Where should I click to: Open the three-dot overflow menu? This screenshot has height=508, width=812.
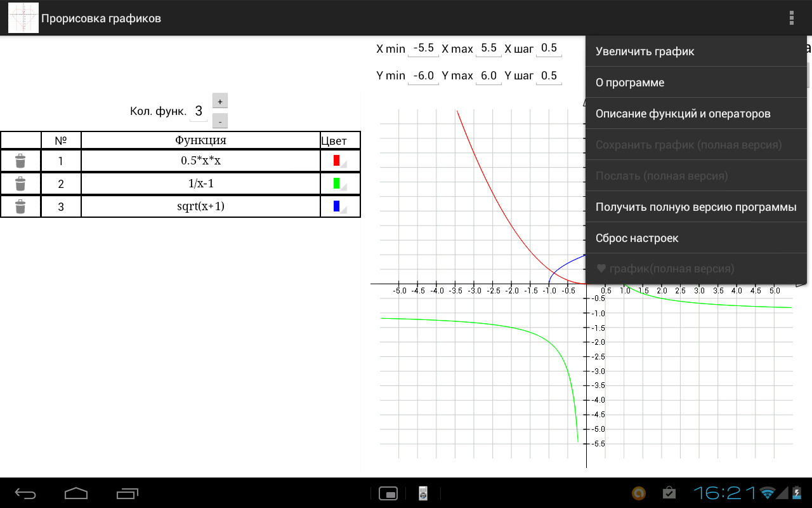coord(791,18)
